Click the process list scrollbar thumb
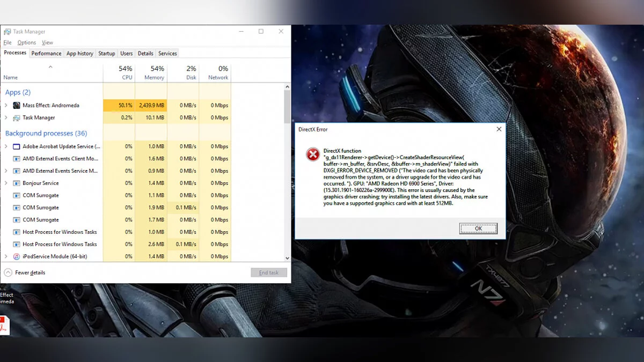The image size is (644, 362). click(287, 107)
